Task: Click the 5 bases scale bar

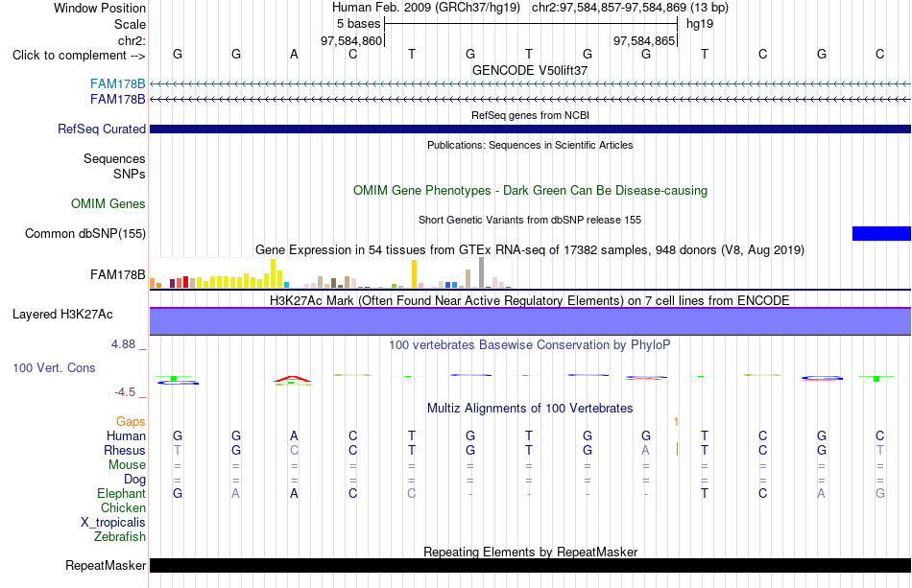Action: [531, 24]
